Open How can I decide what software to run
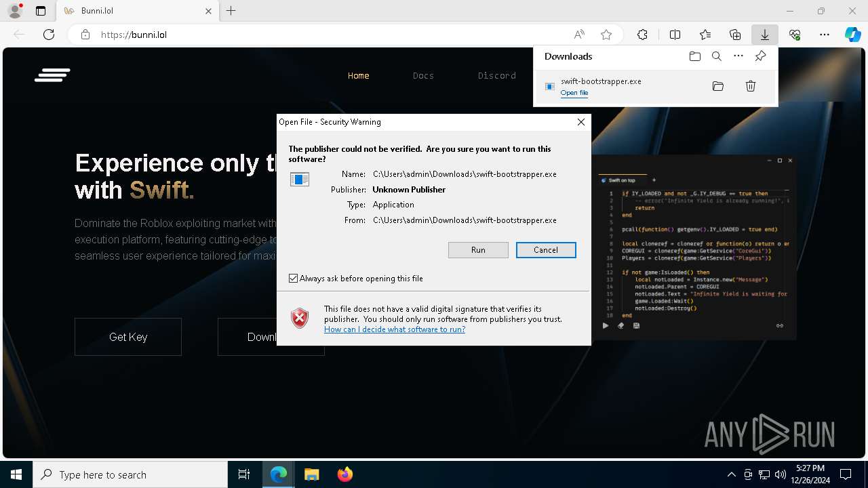The width and height of the screenshot is (868, 488). [x=395, y=329]
